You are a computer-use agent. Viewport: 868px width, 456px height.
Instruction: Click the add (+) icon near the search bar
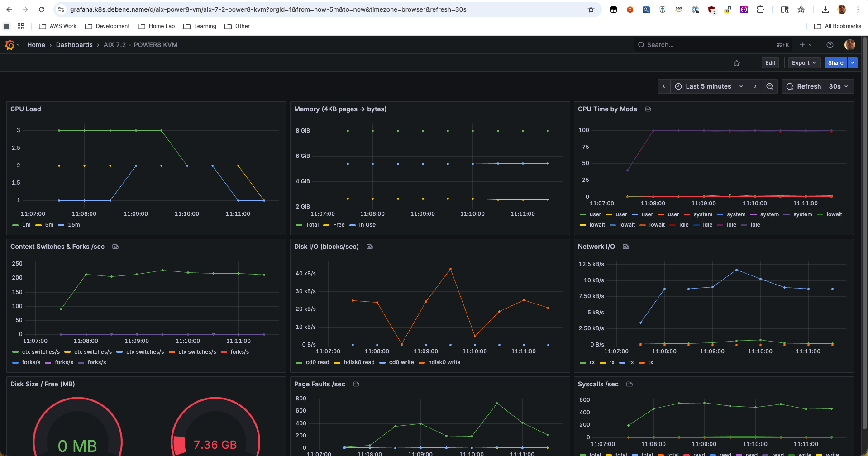pos(802,44)
